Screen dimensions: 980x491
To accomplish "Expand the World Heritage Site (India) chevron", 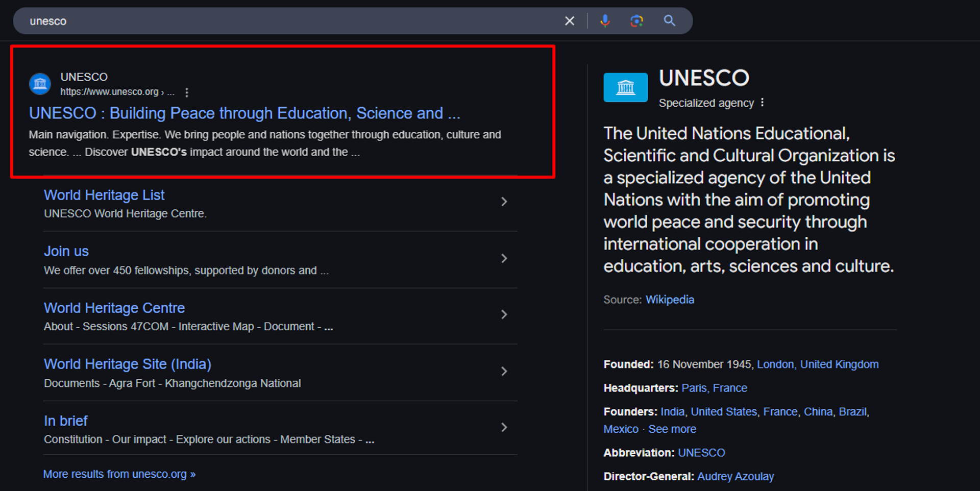I will click(x=504, y=371).
